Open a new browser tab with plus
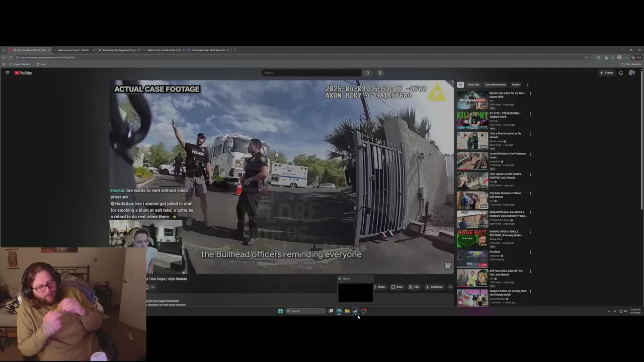644x362 pixels. (235, 50)
